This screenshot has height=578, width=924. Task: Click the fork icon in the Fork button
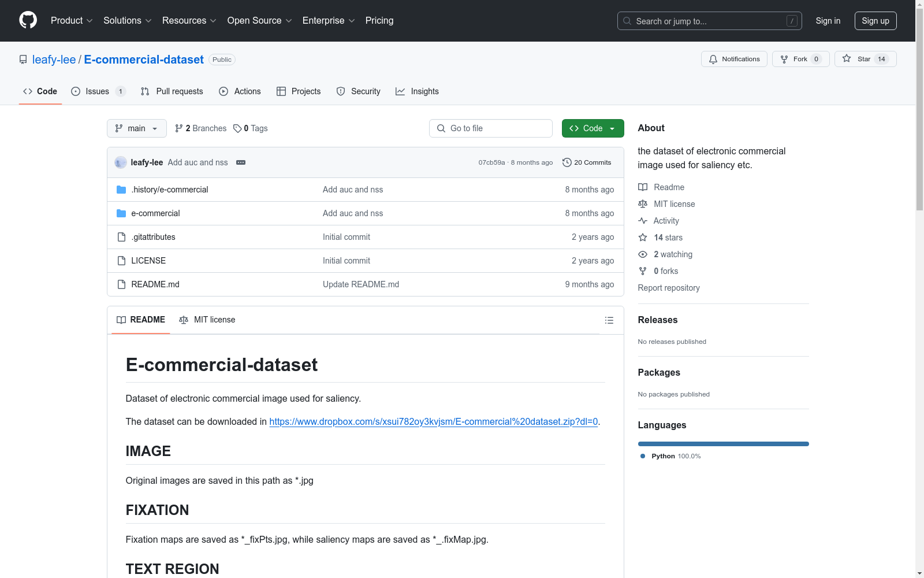784,59
